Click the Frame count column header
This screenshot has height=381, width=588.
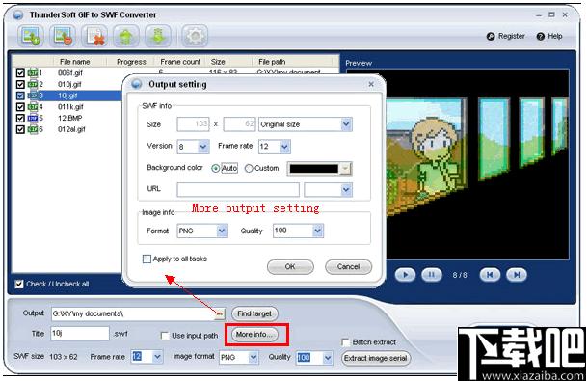point(180,62)
